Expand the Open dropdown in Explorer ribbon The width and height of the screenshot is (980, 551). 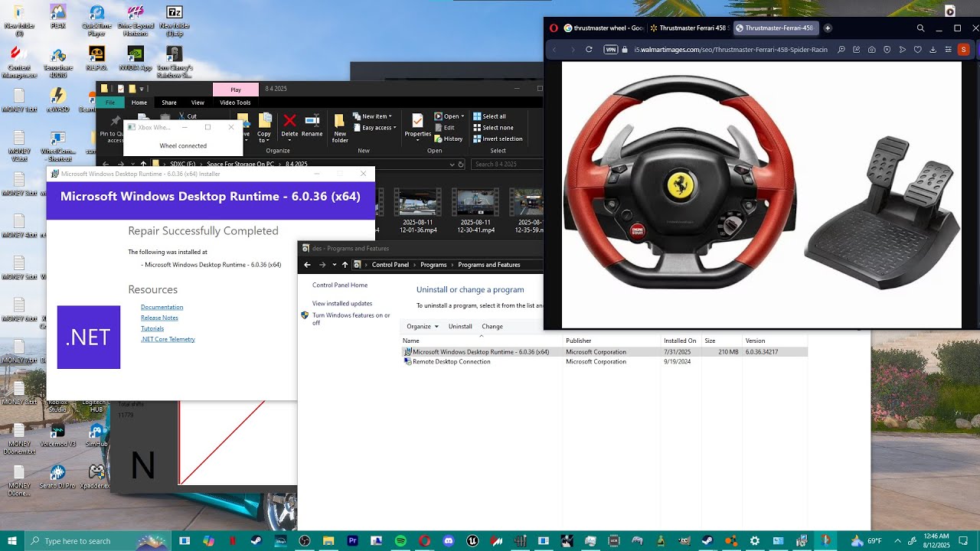[x=449, y=116]
